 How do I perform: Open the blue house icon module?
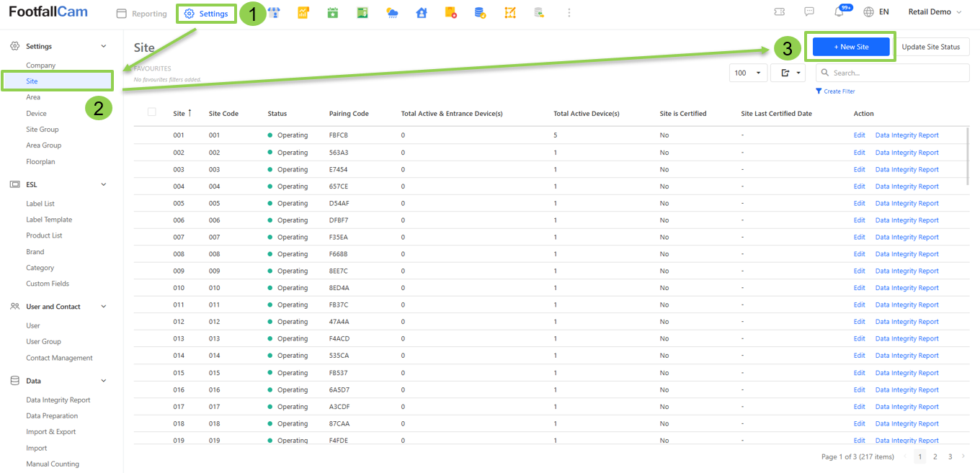[422, 13]
